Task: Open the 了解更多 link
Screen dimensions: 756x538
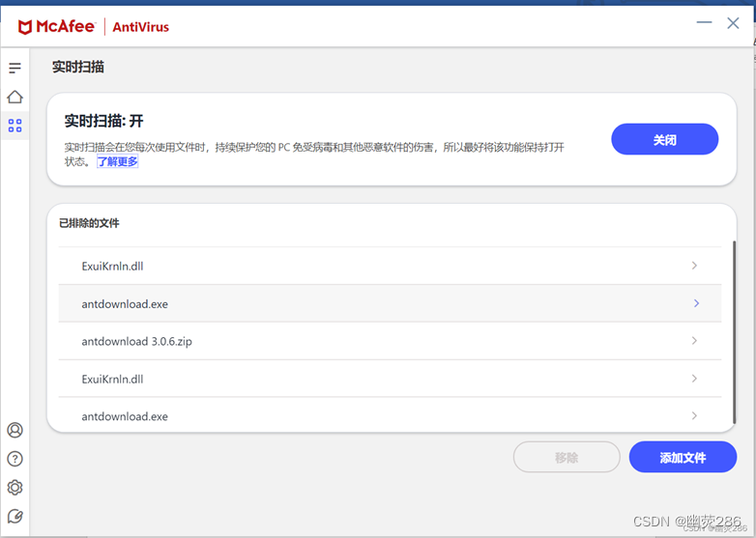Action: [118, 162]
